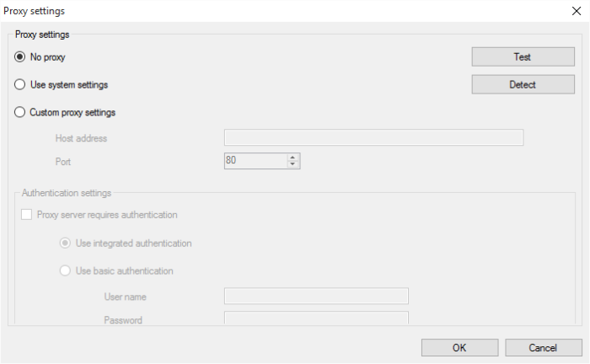Close the Proxy settings dialog
Image resolution: width=590 pixels, height=364 pixels.
click(x=575, y=11)
